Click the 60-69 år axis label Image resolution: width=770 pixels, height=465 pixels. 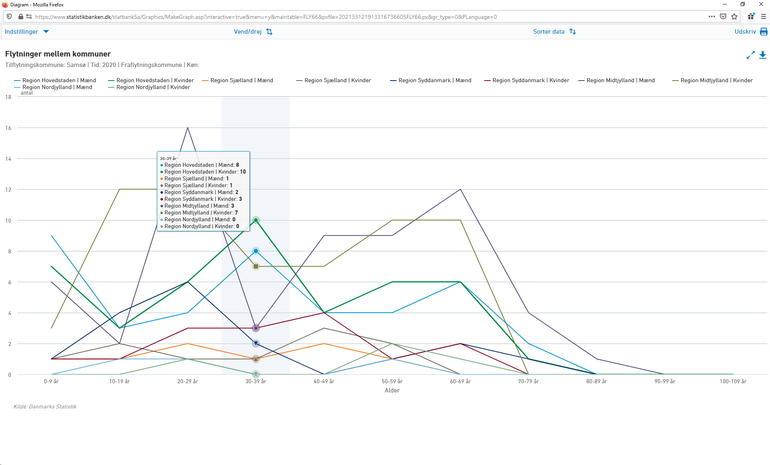(460, 382)
